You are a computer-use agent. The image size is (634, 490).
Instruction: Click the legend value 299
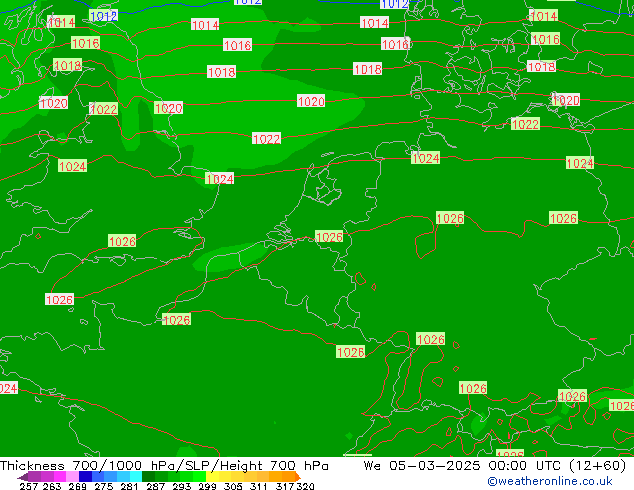click(x=207, y=486)
